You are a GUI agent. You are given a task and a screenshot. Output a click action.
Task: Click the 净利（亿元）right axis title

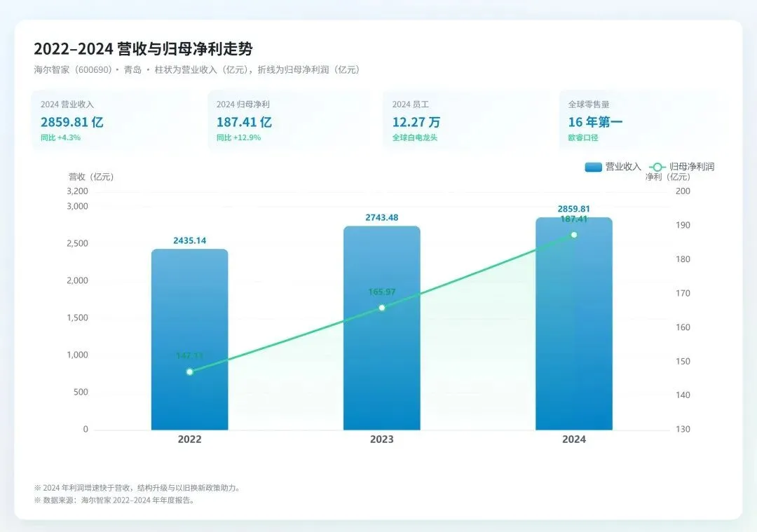coord(668,177)
